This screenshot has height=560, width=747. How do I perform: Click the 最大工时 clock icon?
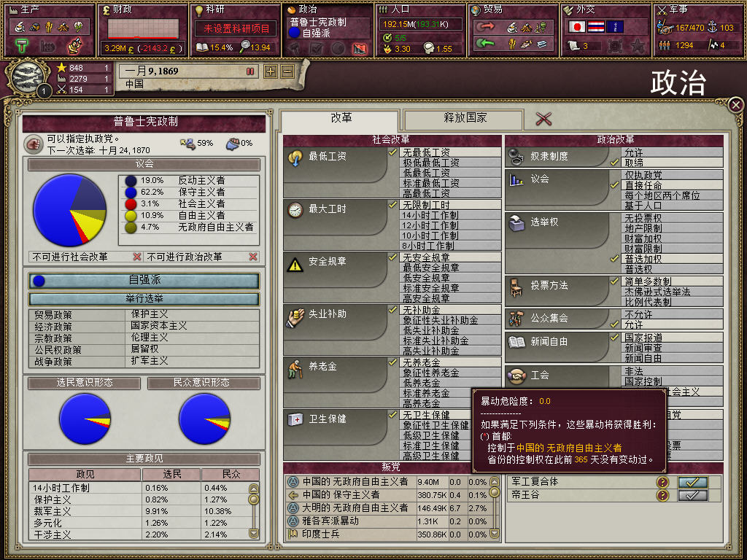click(295, 210)
